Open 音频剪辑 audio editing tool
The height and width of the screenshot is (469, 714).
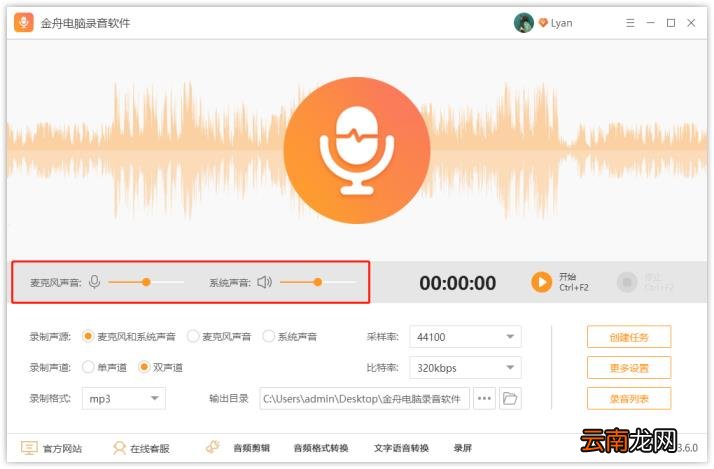click(x=251, y=449)
